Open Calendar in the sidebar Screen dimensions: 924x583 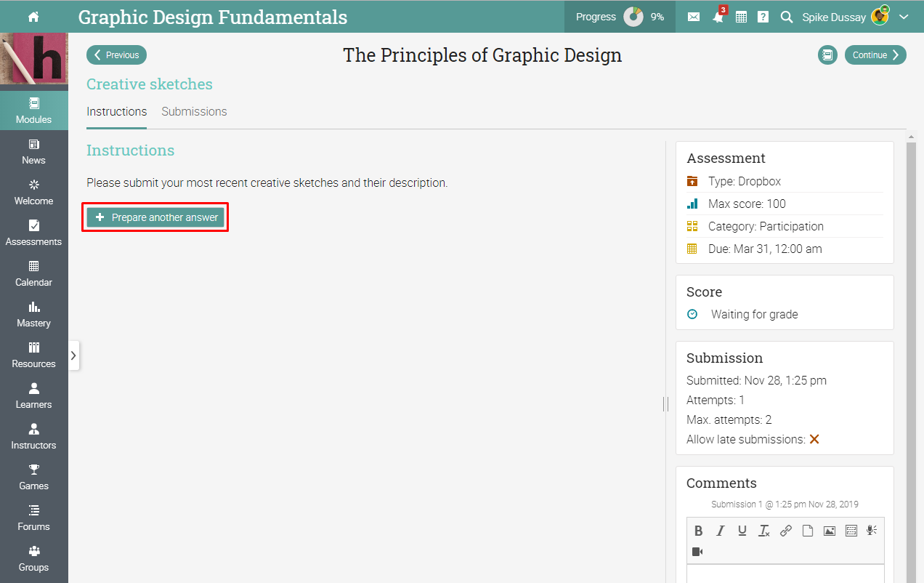34,273
